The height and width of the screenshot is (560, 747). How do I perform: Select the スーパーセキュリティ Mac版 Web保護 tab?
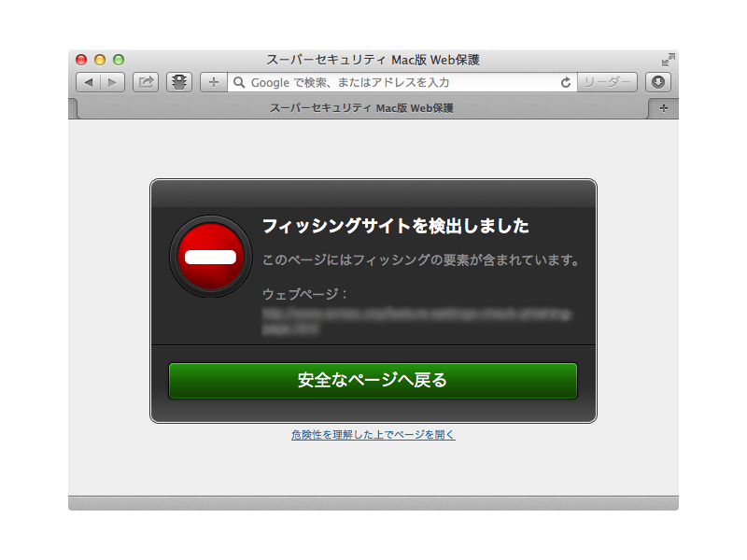(x=360, y=108)
